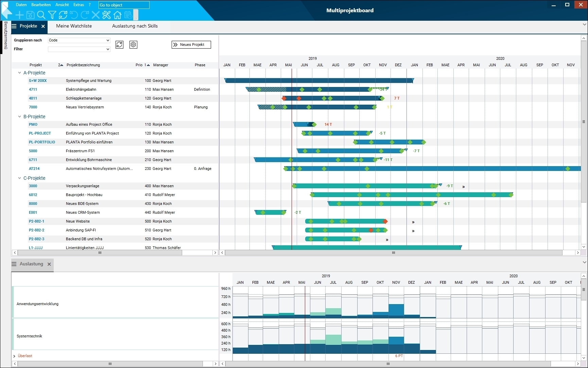Image resolution: width=588 pixels, height=368 pixels.
Task: Open the Ansicht menu
Action: point(62,5)
